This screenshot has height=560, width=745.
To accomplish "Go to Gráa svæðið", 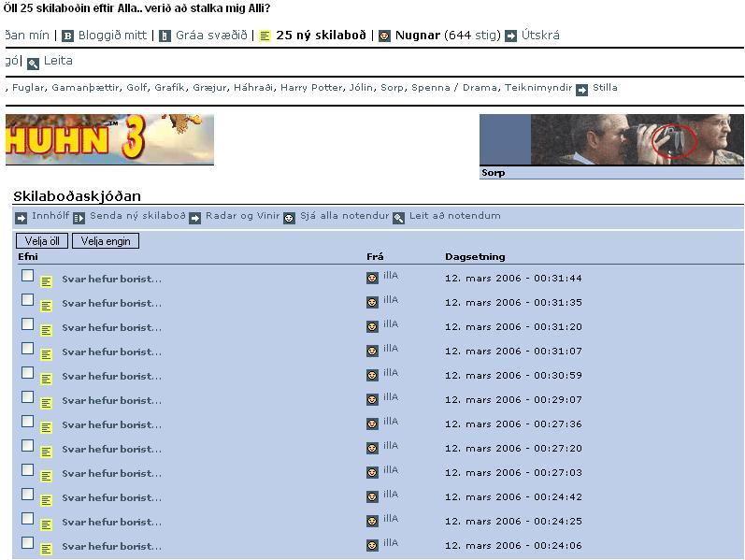I will pyautogui.click(x=211, y=36).
